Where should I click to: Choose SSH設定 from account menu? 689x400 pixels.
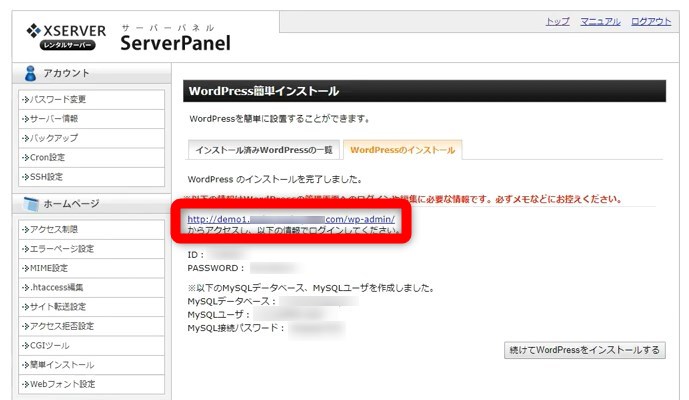click(48, 176)
